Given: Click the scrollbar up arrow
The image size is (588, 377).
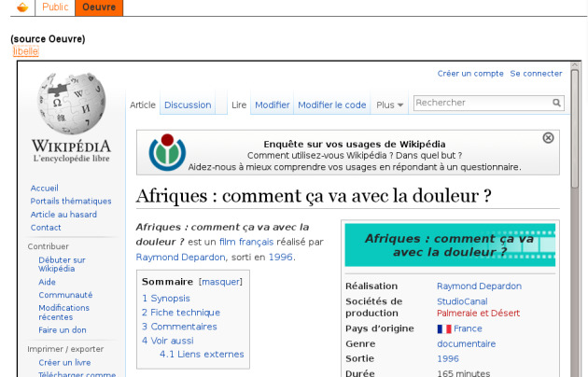Looking at the screenshot, I should (x=575, y=65).
